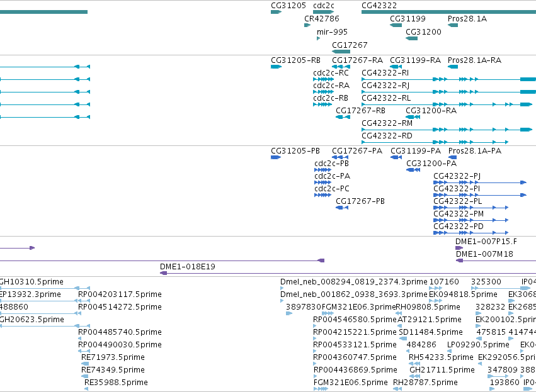Select the RH54233.5prime EST label
The width and height of the screenshot is (536, 392).
[x=441, y=357]
